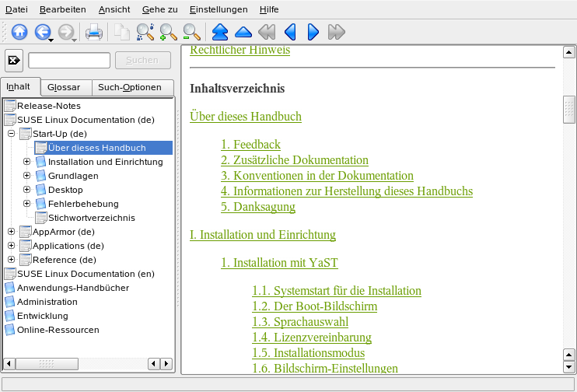Expand Installation und Einrichtung tree node

click(26, 162)
